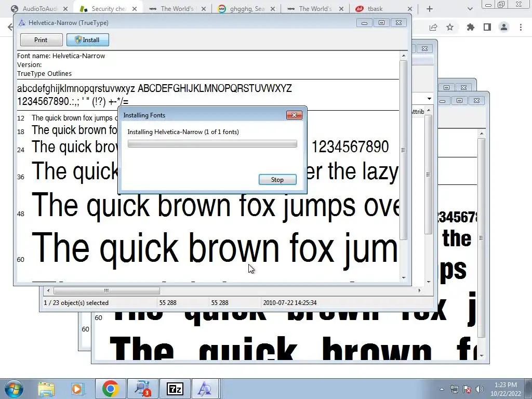This screenshot has height=399, width=532.
Task: Open Chrome tab search dropdown
Action: click(x=470, y=9)
